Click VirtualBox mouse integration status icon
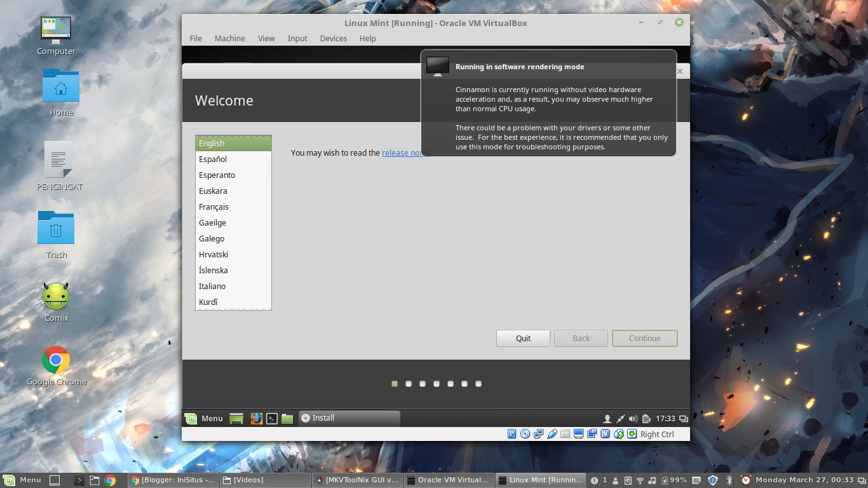 click(x=619, y=434)
